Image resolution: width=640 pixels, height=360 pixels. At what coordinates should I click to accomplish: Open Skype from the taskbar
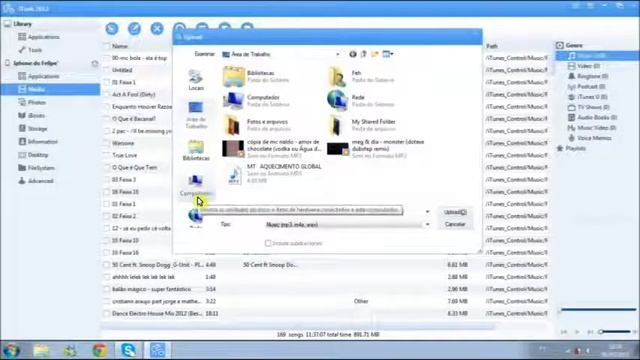(129, 350)
